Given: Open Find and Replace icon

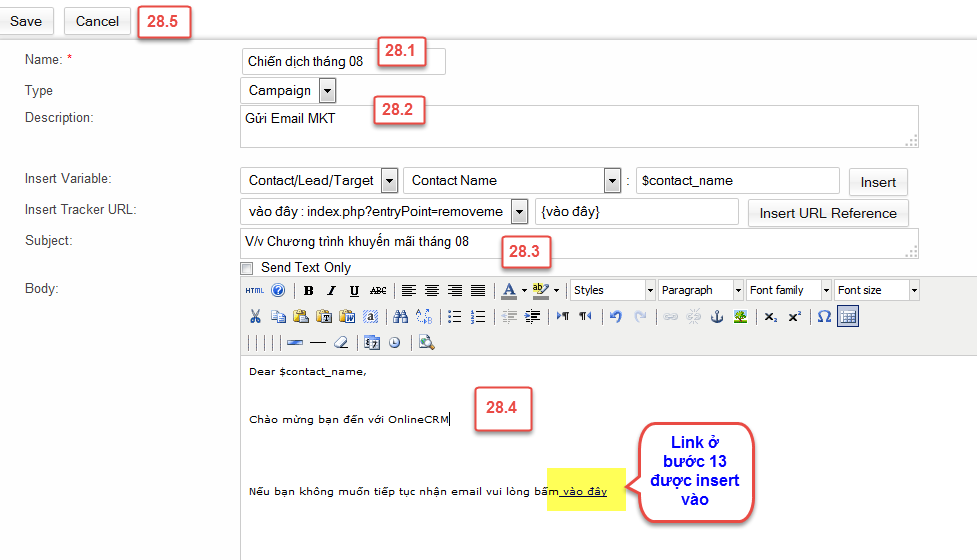Looking at the screenshot, I should pos(424,316).
